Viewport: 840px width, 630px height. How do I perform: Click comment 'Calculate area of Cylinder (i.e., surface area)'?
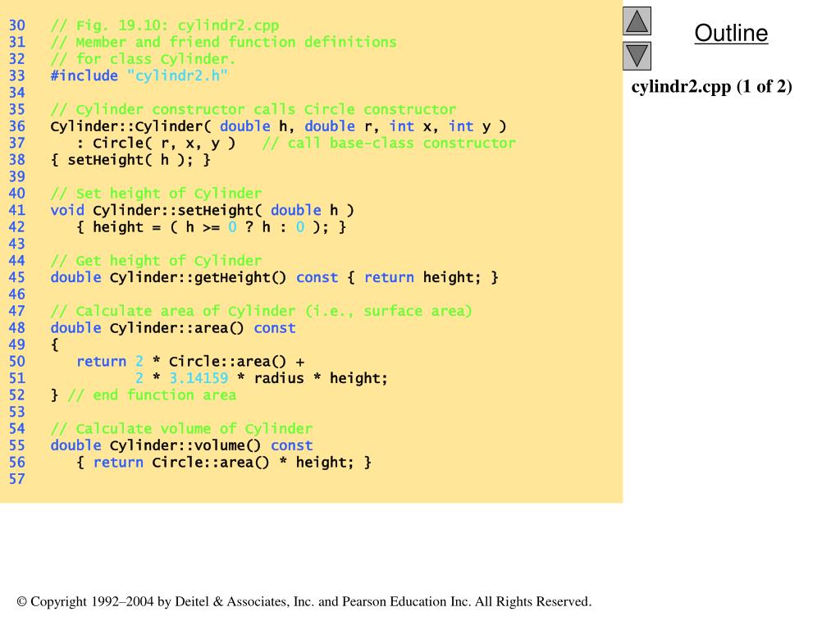262,311
